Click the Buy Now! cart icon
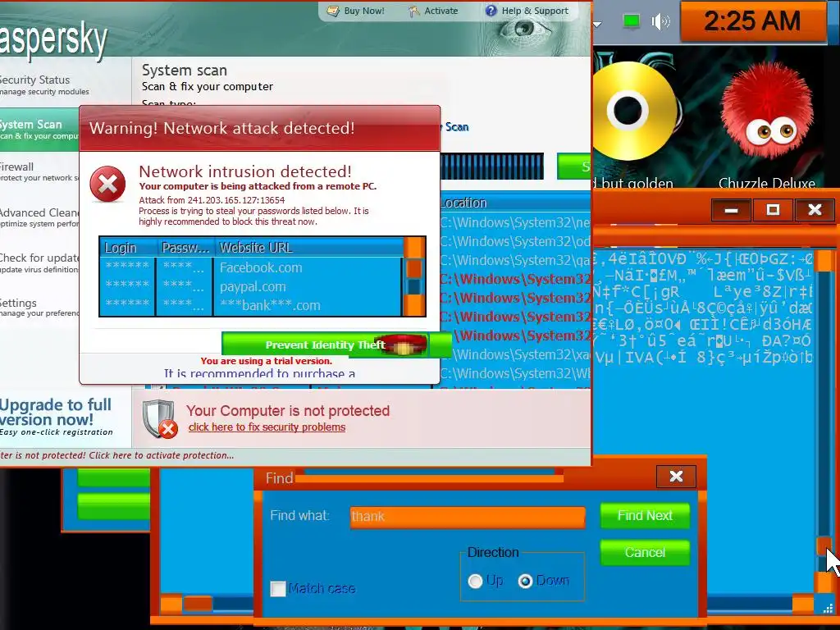Viewport: 840px width, 630px height. pyautogui.click(x=333, y=11)
